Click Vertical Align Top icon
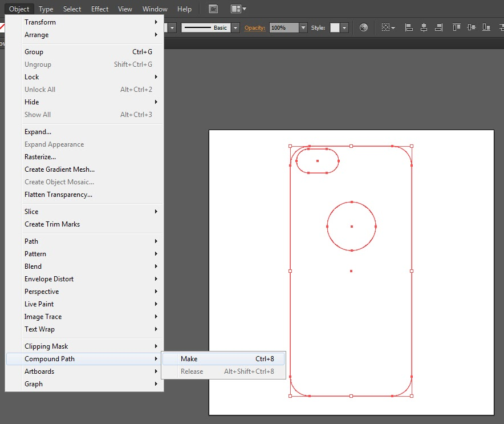This screenshot has width=504, height=424. click(x=456, y=27)
